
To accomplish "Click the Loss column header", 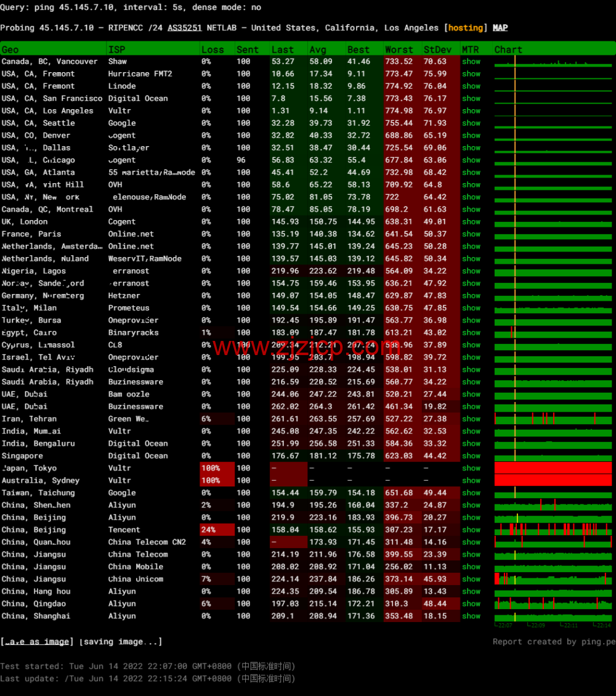I will tap(213, 49).
